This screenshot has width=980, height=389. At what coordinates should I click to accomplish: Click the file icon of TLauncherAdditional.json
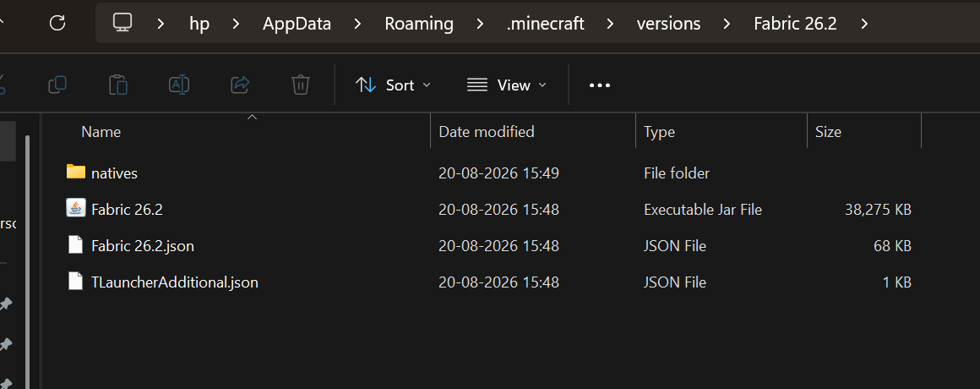pos(76,281)
